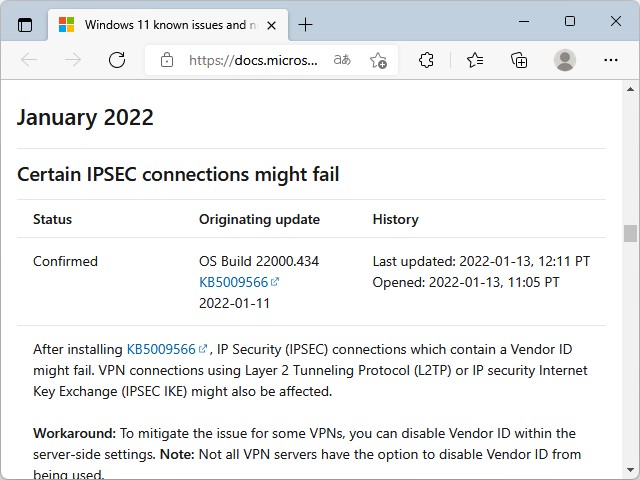
Task: Open the Settings and more ellipsis menu
Action: (x=611, y=60)
